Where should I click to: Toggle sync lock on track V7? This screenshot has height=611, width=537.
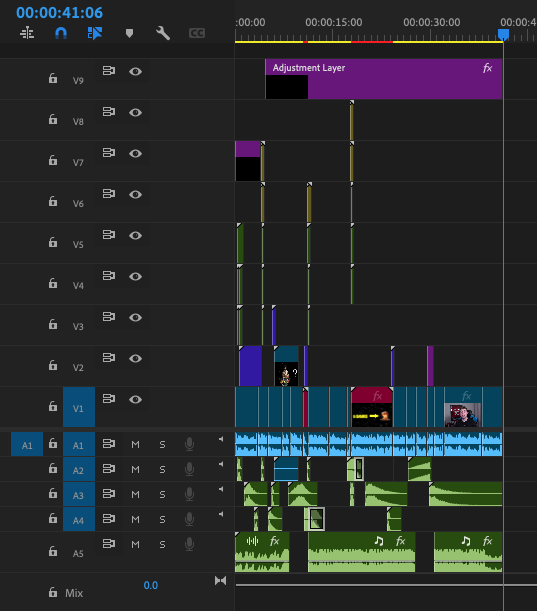[109, 153]
